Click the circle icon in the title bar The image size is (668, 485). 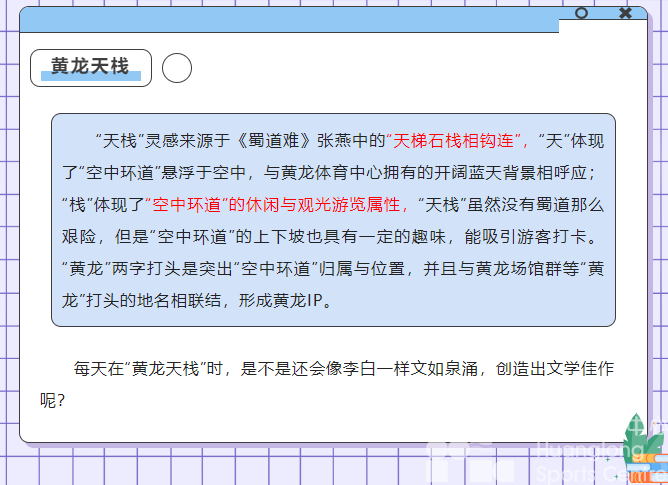point(581,13)
